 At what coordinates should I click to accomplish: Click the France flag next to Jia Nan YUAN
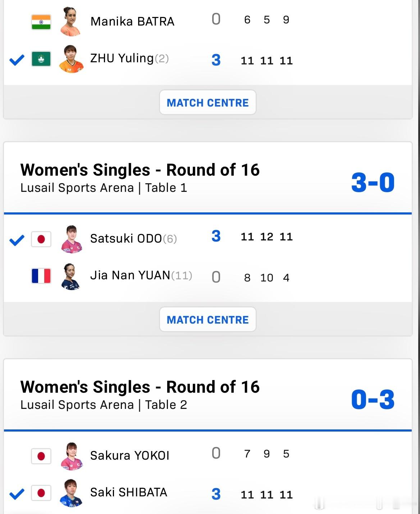pos(41,276)
